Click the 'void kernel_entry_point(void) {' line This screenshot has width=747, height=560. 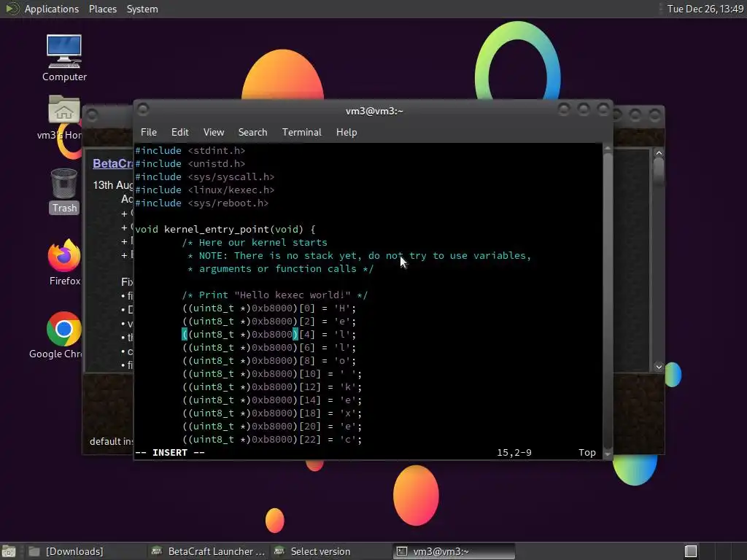[225, 230]
